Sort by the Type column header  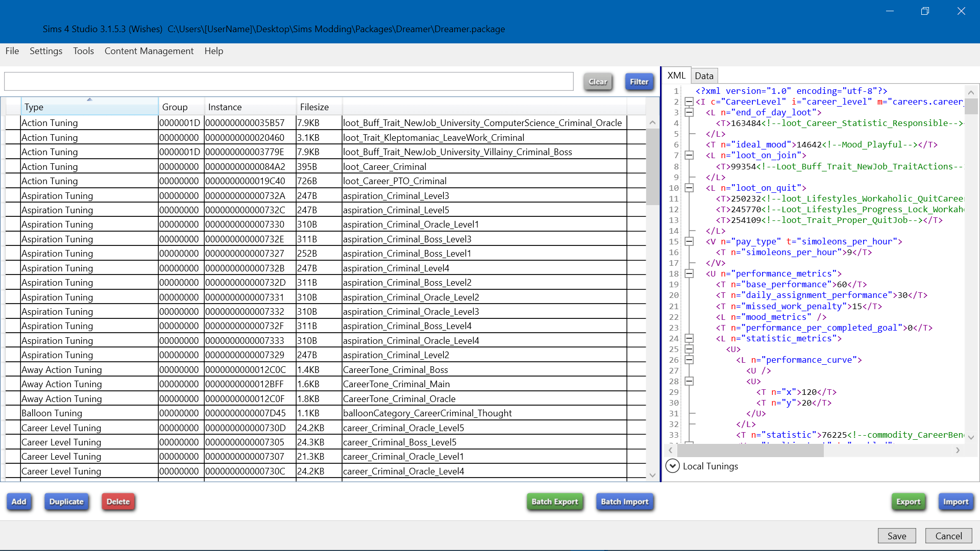click(x=89, y=107)
